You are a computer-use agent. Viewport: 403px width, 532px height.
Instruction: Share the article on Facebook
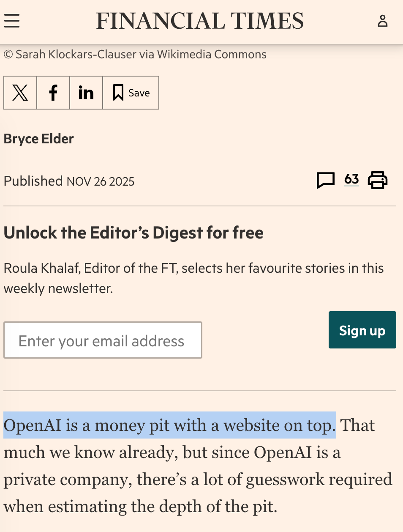point(53,93)
